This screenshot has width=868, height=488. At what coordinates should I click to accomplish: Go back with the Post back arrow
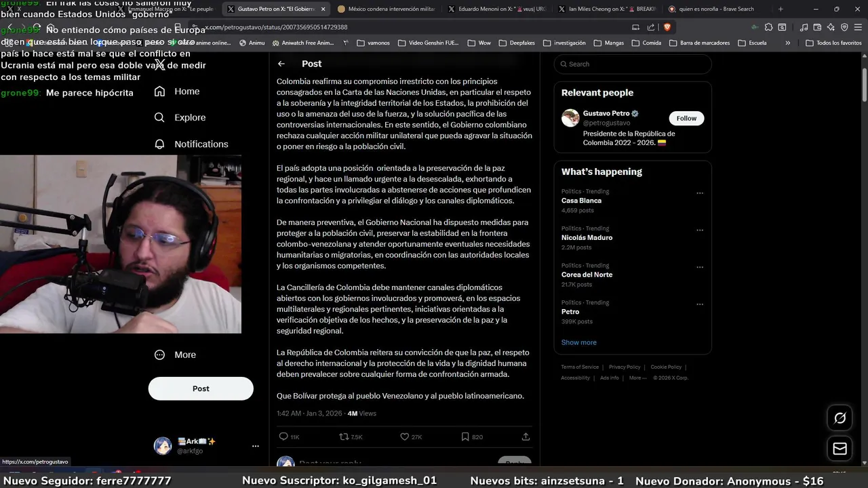click(281, 64)
